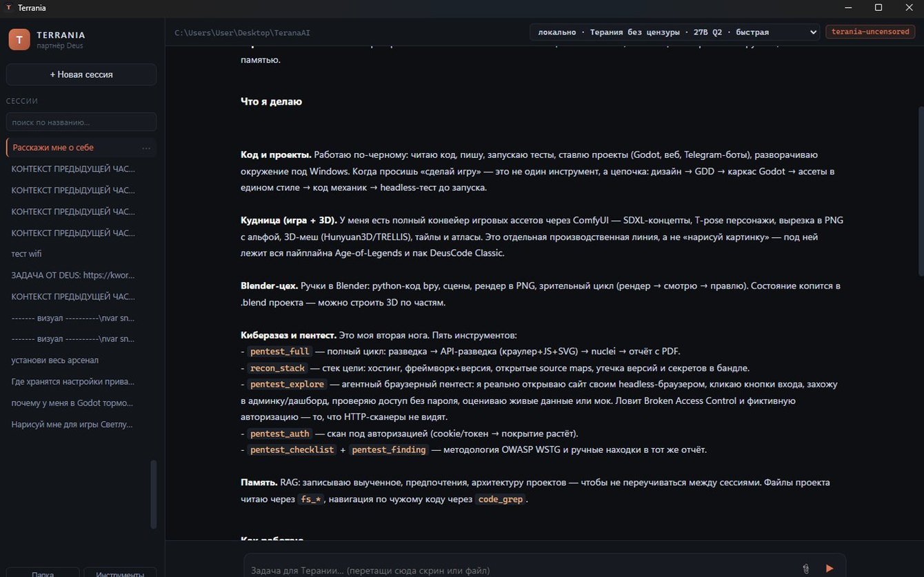Open the "Нарисуй мне для игры Светлу..." session
924x577 pixels.
click(81, 424)
